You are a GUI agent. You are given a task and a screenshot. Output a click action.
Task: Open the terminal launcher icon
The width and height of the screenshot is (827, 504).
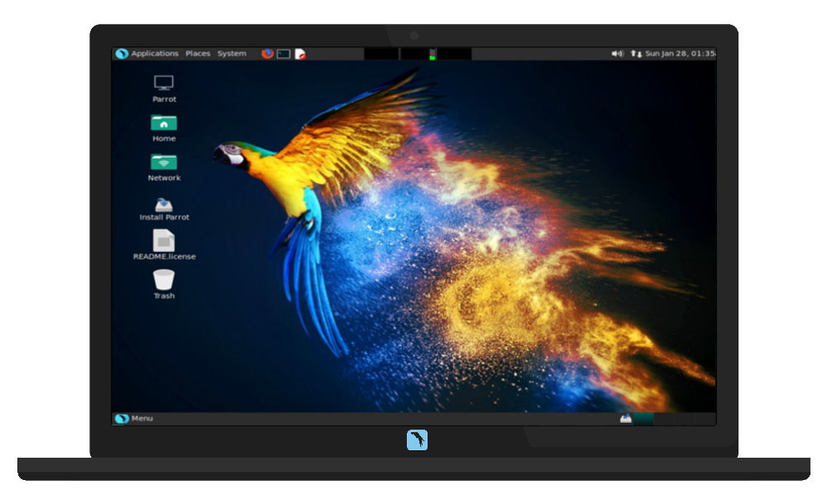tap(284, 54)
